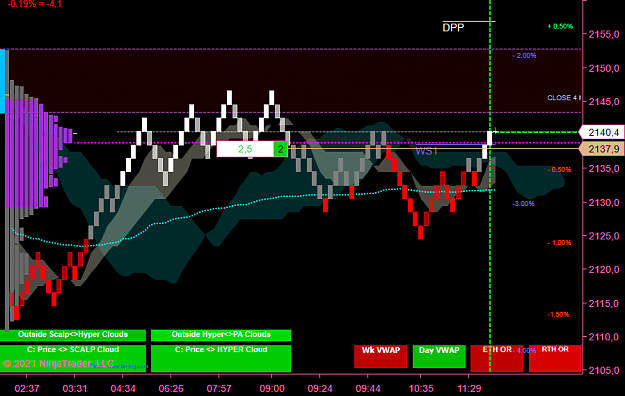
Task: Click the - 1,00% percent label
Action: pyautogui.click(x=559, y=242)
